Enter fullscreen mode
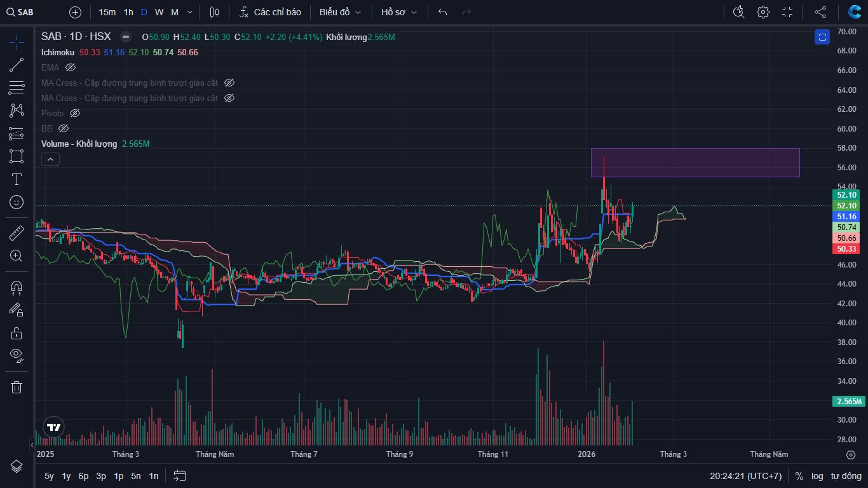 787,12
